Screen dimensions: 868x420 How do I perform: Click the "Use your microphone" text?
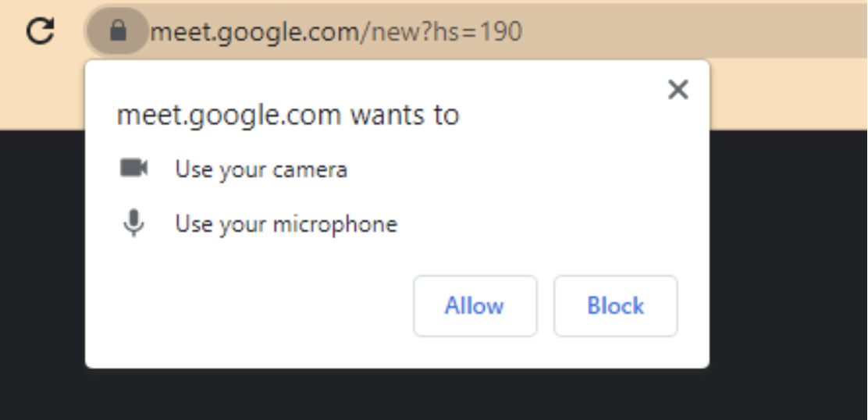(286, 225)
